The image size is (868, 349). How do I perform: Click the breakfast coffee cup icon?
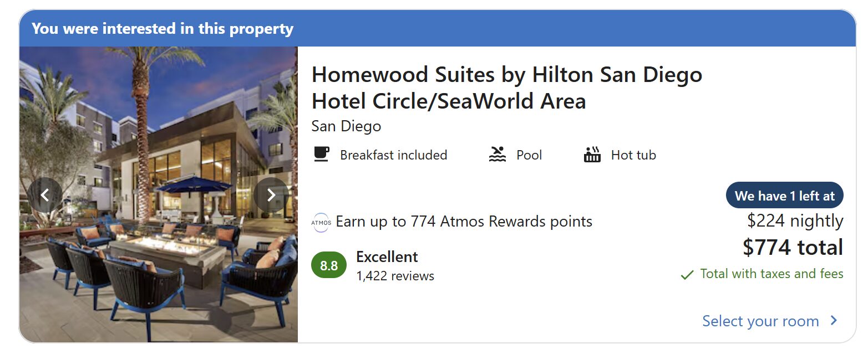click(321, 154)
